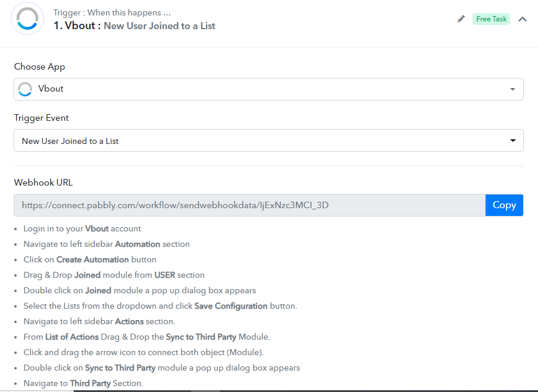Click the Webhook URL field
The image size is (538, 392).
[x=249, y=205]
